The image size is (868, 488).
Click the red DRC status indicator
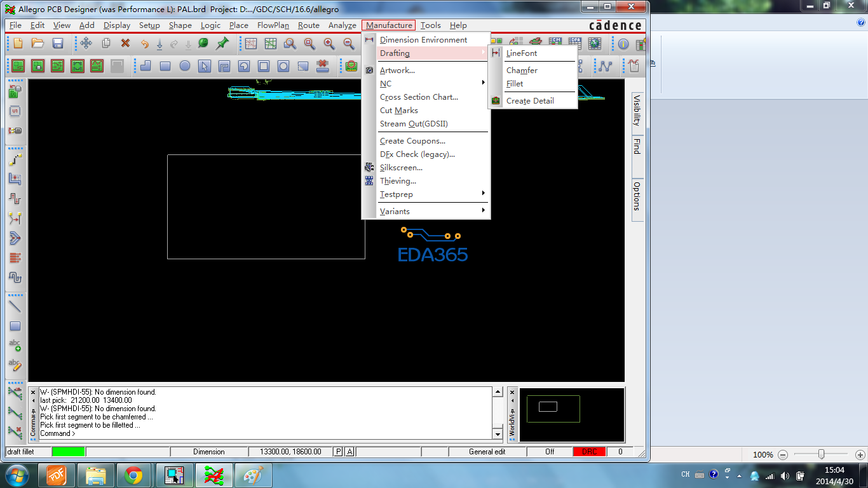click(589, 452)
